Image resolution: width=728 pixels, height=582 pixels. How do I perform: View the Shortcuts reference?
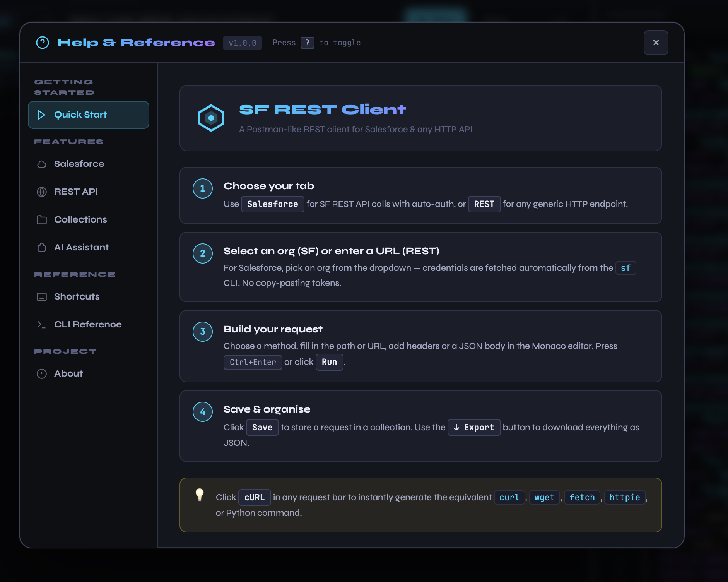tap(89, 297)
